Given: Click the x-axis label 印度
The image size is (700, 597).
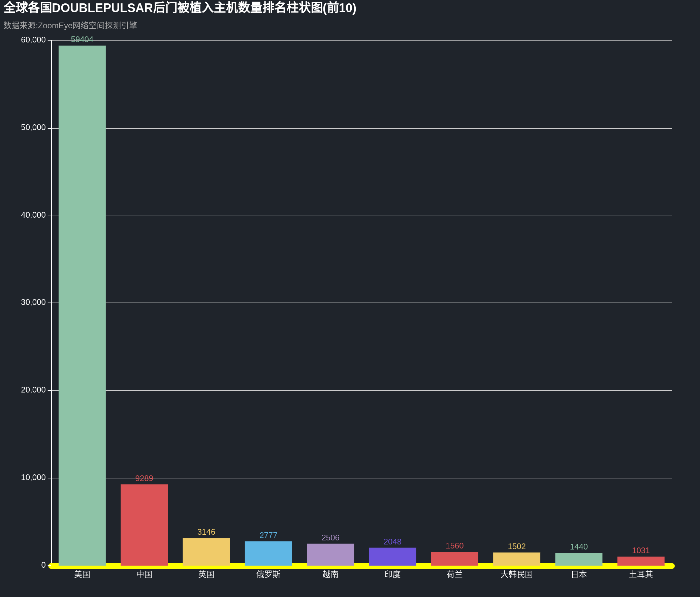Looking at the screenshot, I should (392, 574).
